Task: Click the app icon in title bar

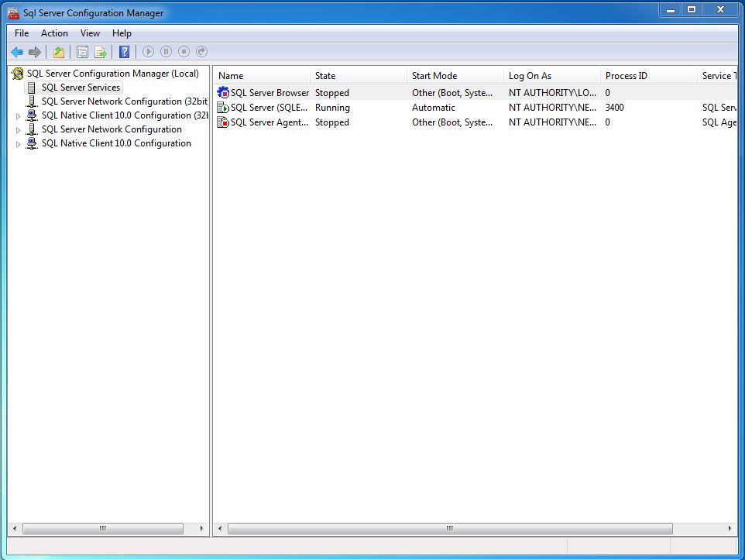Action: point(14,13)
